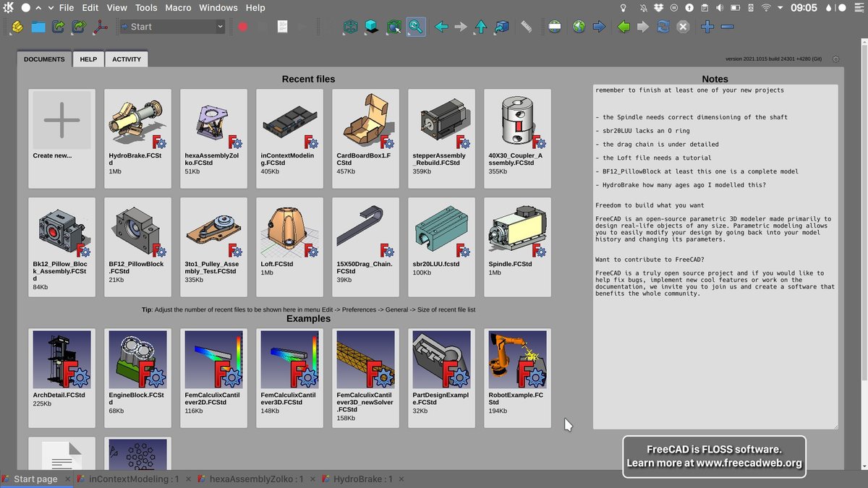The image size is (868, 488).
Task: Select the hexaAssemblyZolko : 1 document tab
Action: pos(256,479)
